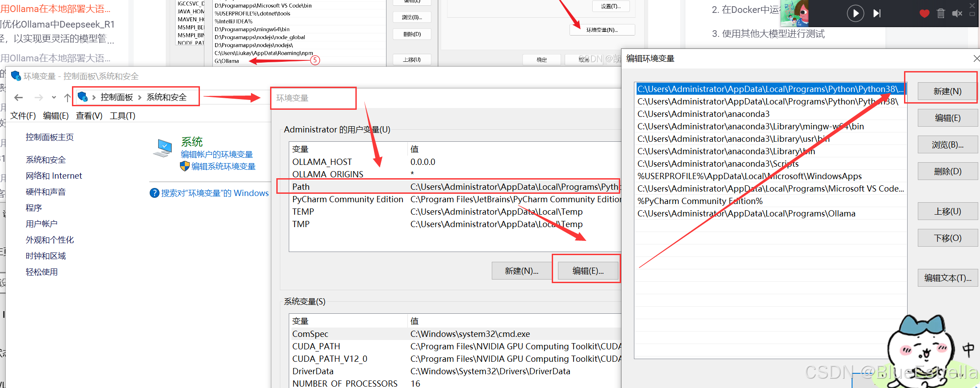Open 轻松使用 category
This screenshot has height=388, width=980.
click(x=42, y=272)
